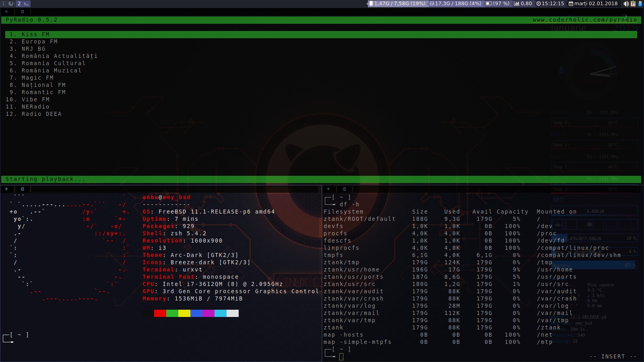This screenshot has width=644, height=362.
Task: Click the ztank/usr/home filesystem entry
Action: point(351,270)
